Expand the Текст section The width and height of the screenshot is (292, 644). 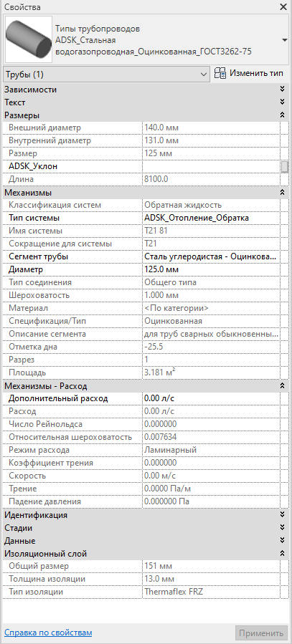click(282, 102)
